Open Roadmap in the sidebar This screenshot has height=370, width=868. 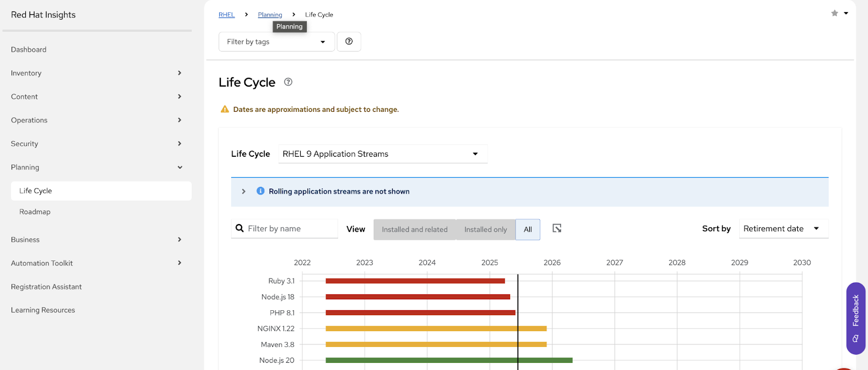coord(35,212)
